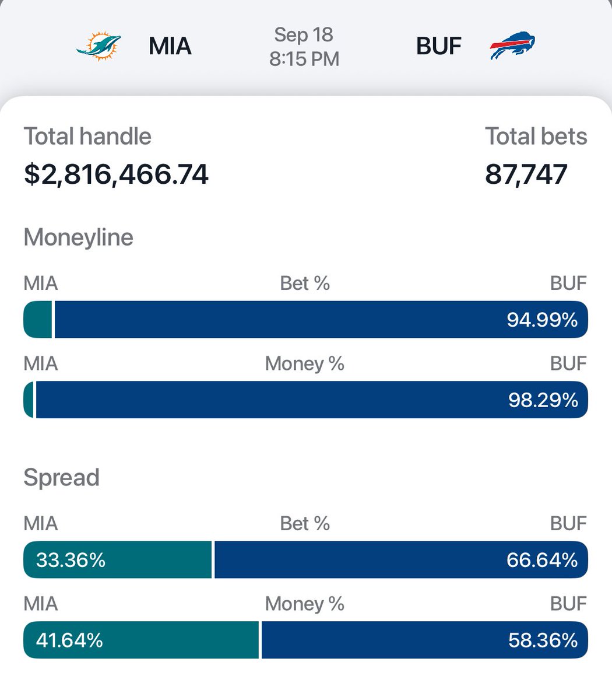Tap the teal MIA Moneyline bet segment

(37, 320)
